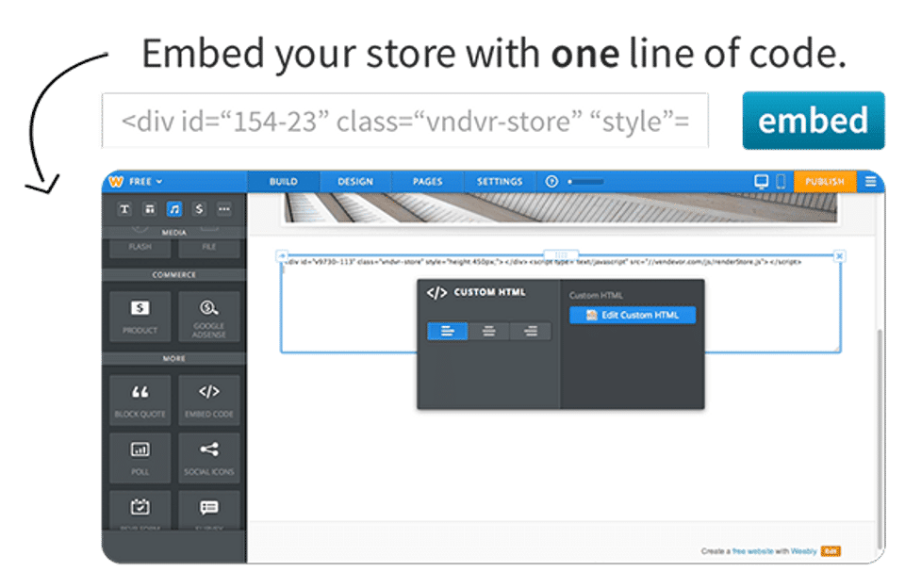Choose the BLOCK QUOTE element
905x588 pixels.
[x=140, y=400]
